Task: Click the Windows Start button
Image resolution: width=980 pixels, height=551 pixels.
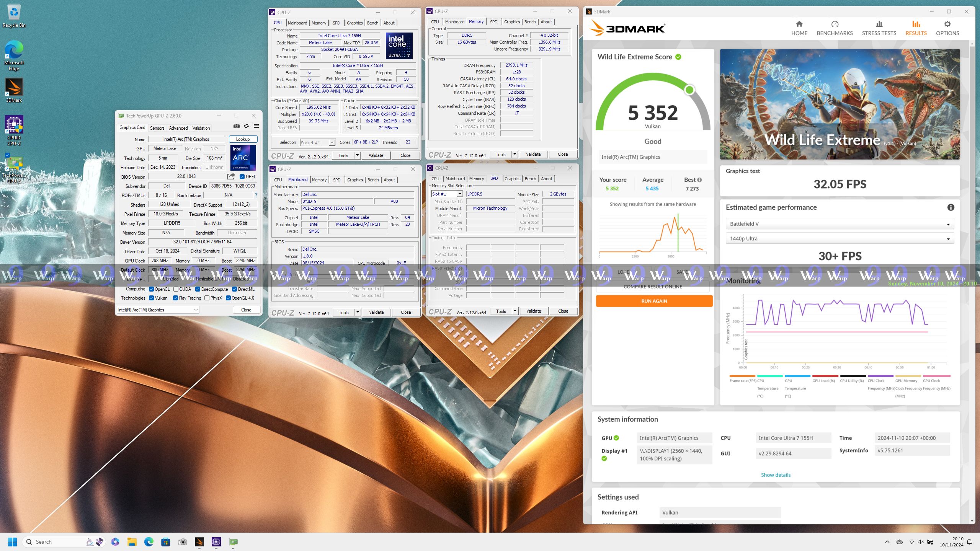Action: tap(12, 542)
